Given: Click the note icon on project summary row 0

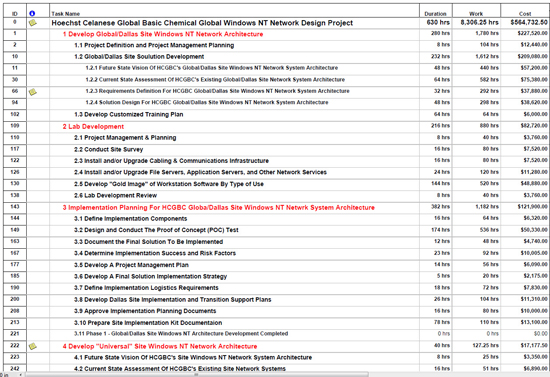Looking at the screenshot, I should [33, 23].
